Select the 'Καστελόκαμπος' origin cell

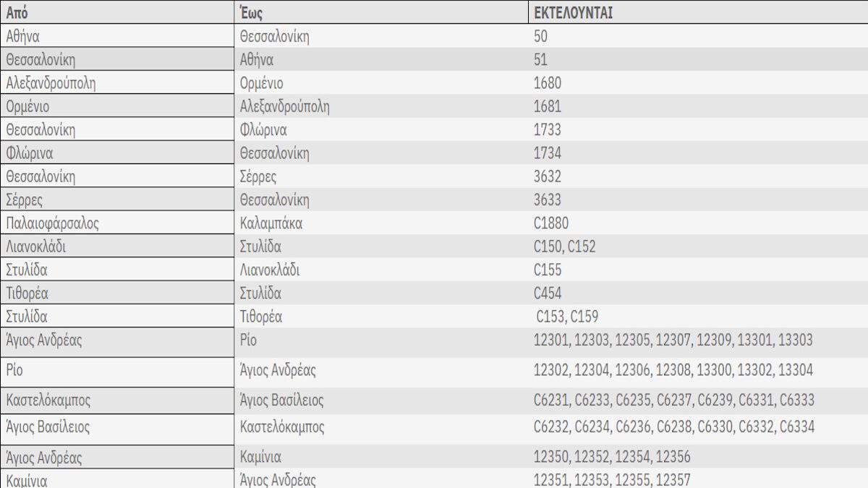tap(48, 400)
